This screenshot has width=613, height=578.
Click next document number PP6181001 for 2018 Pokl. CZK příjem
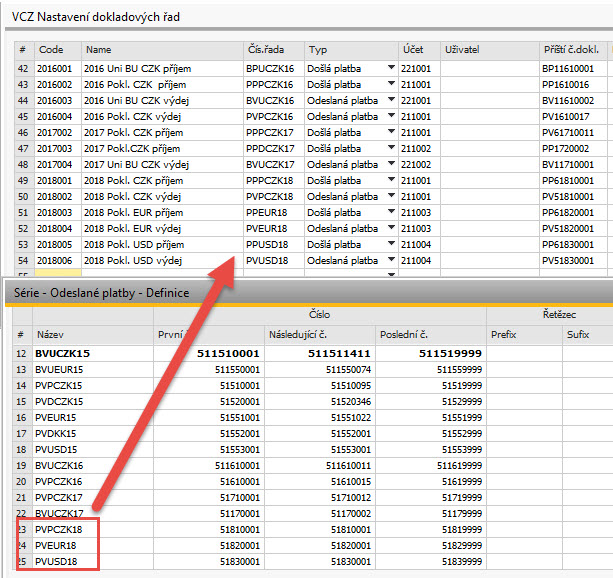coord(573,181)
